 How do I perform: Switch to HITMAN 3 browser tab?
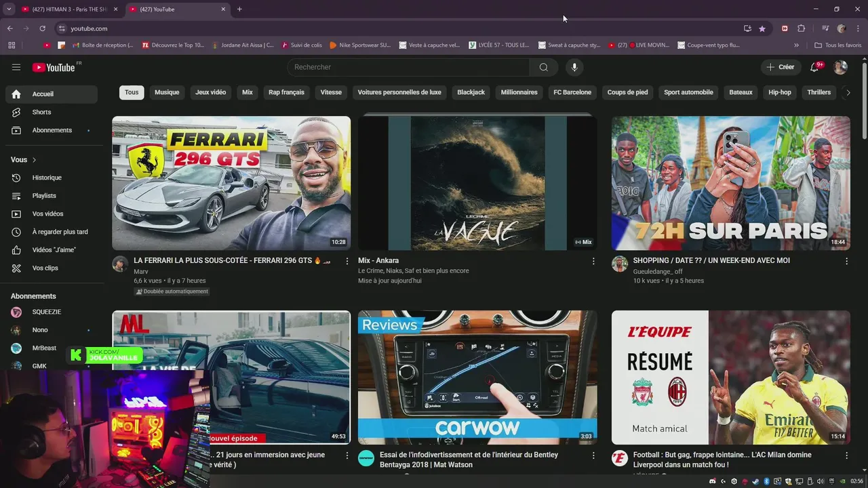68,9
